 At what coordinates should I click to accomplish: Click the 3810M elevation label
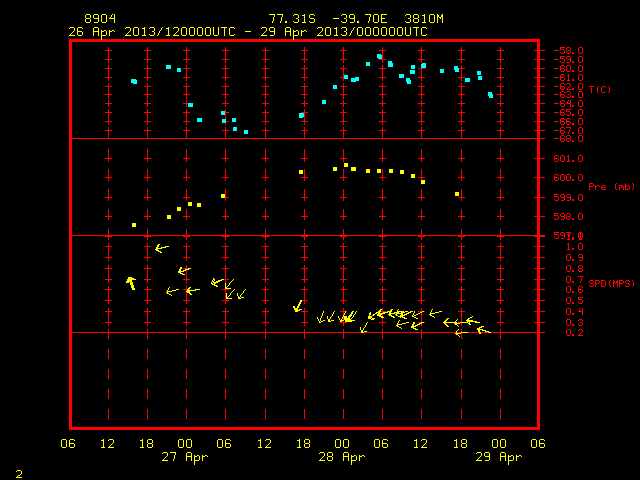pos(424,19)
